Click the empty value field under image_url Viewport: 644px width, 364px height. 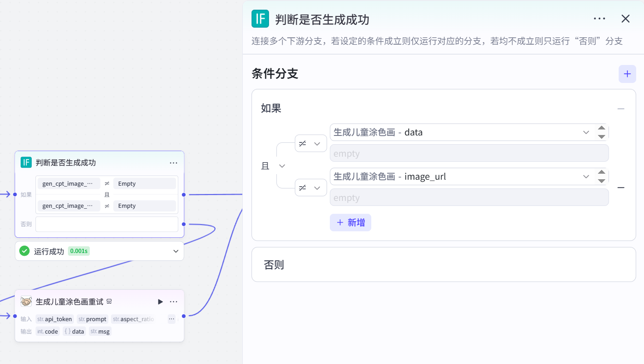(x=469, y=198)
